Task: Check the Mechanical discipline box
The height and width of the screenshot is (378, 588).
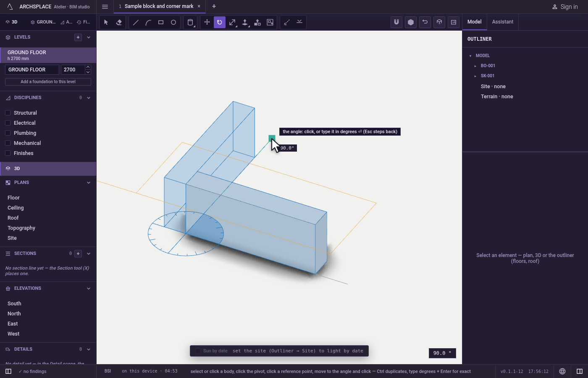Action: 8,143
